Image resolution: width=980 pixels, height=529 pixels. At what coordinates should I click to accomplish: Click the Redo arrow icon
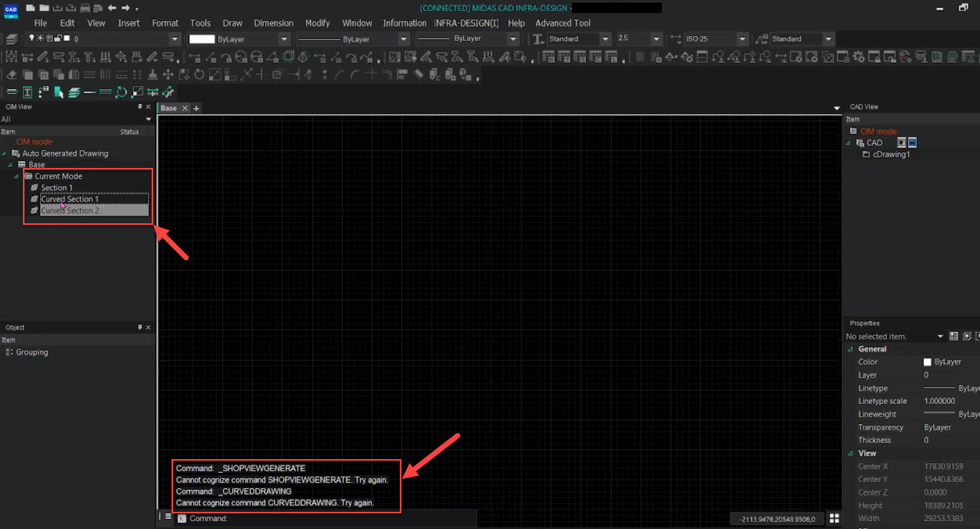tap(125, 8)
